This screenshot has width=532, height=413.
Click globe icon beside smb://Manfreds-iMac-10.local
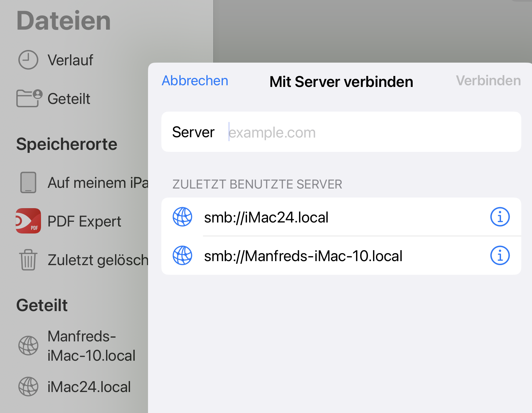pyautogui.click(x=182, y=256)
